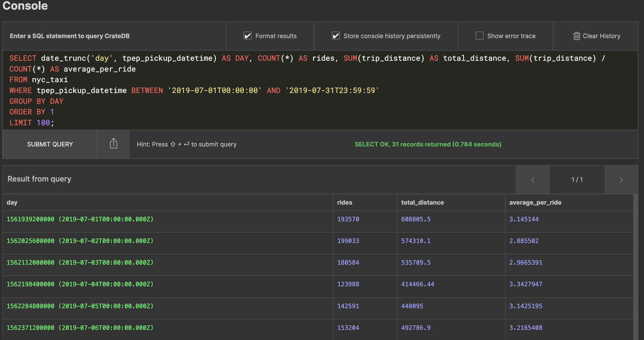Click the 'FROM nyc_taxi' line in editor
Screen dimensions: 644x340
click(39, 80)
